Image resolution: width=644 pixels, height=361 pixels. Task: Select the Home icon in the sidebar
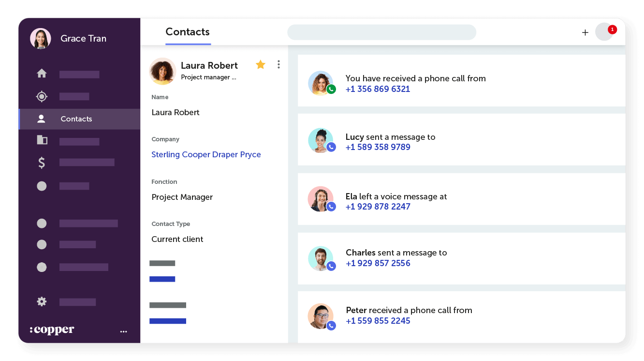click(x=42, y=73)
